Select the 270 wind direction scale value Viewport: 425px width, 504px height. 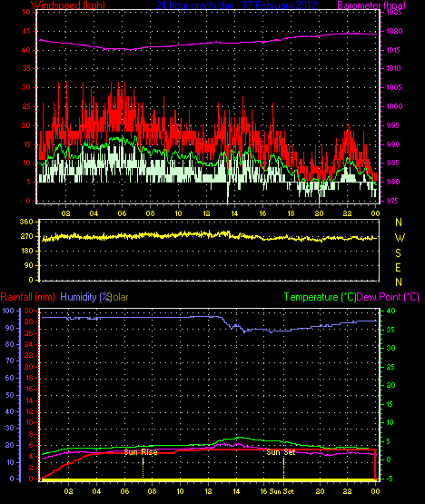[x=26, y=236]
